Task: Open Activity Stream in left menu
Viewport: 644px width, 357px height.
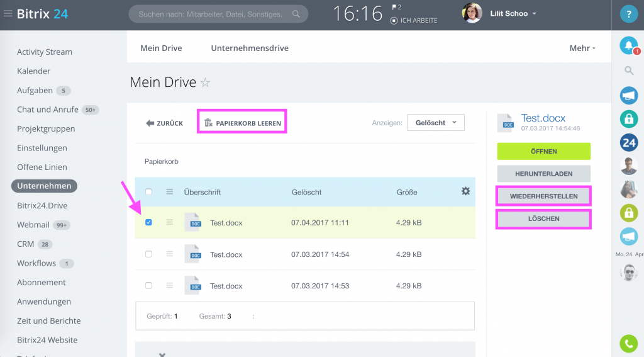Action: (x=45, y=52)
